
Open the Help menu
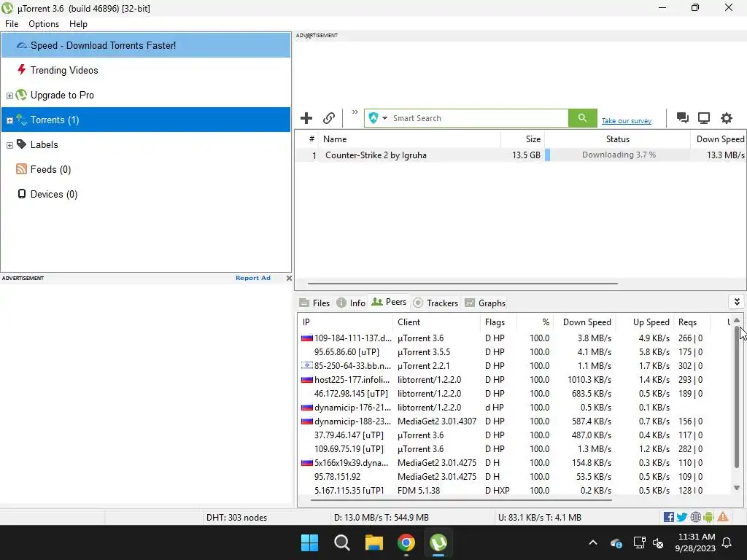78,24
